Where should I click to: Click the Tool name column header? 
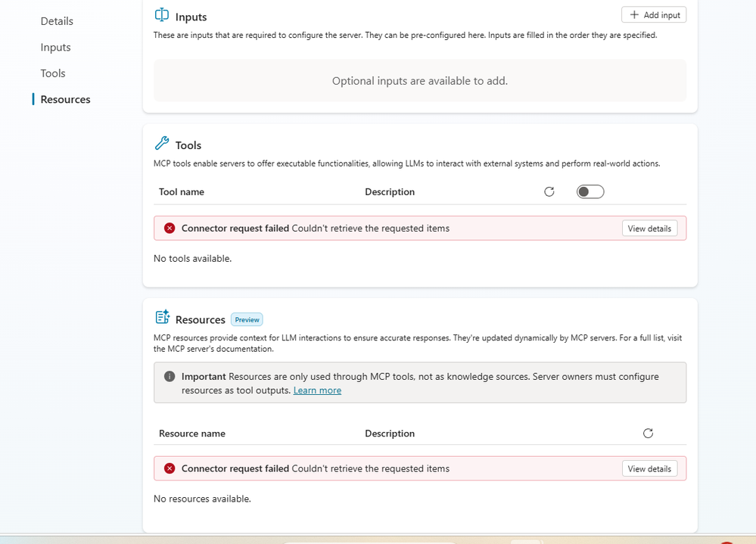(x=182, y=191)
